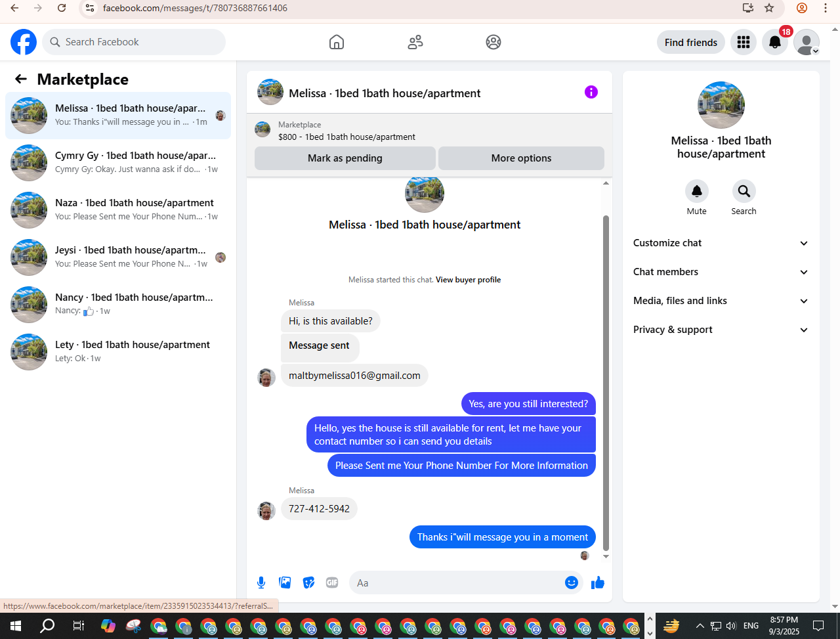840x639 pixels.
Task: Focus the Search Facebook box
Action: (x=134, y=42)
